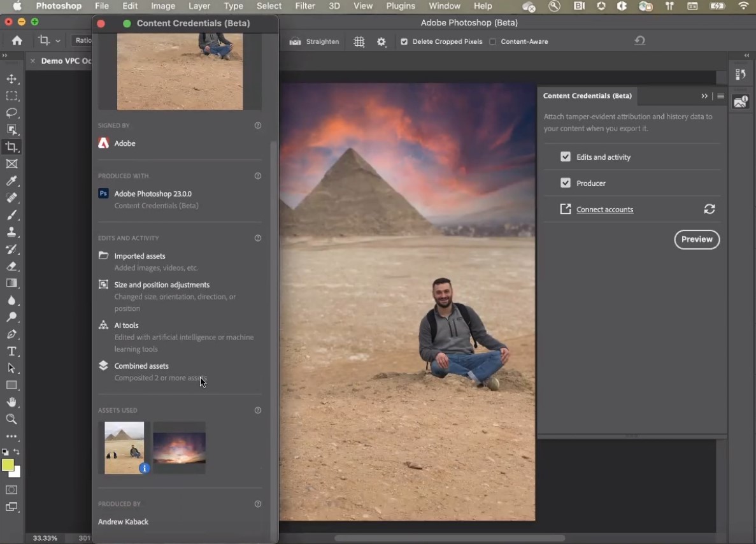This screenshot has height=544, width=756.
Task: Open the Layer menu
Action: 199,6
